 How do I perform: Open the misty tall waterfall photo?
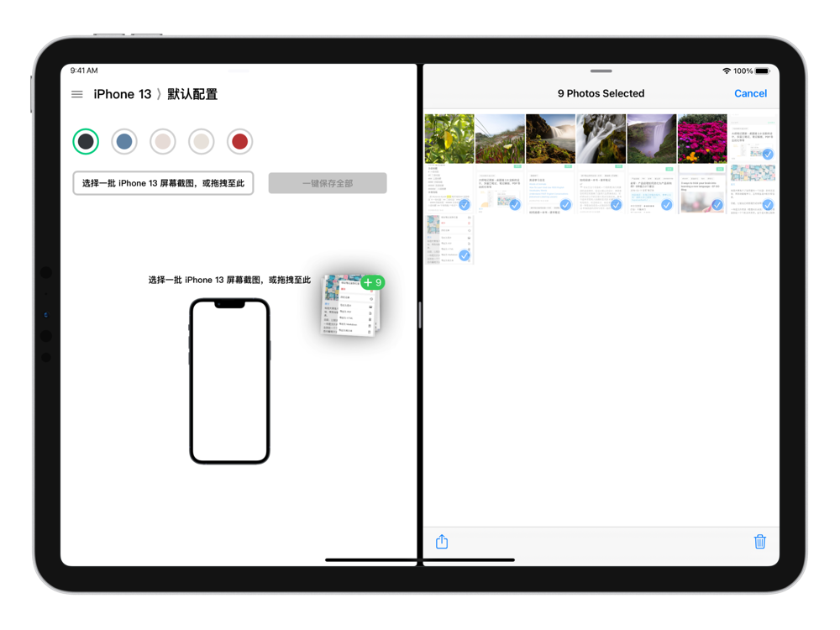(x=652, y=139)
